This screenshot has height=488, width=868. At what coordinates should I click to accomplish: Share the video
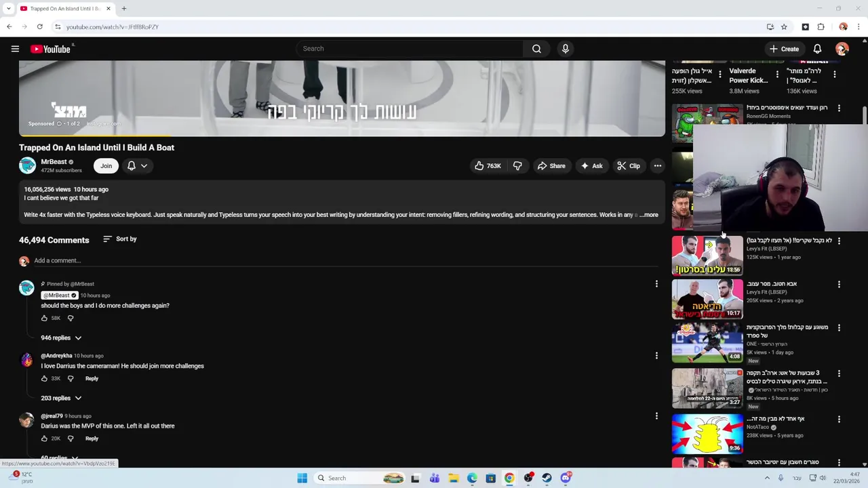tap(551, 166)
